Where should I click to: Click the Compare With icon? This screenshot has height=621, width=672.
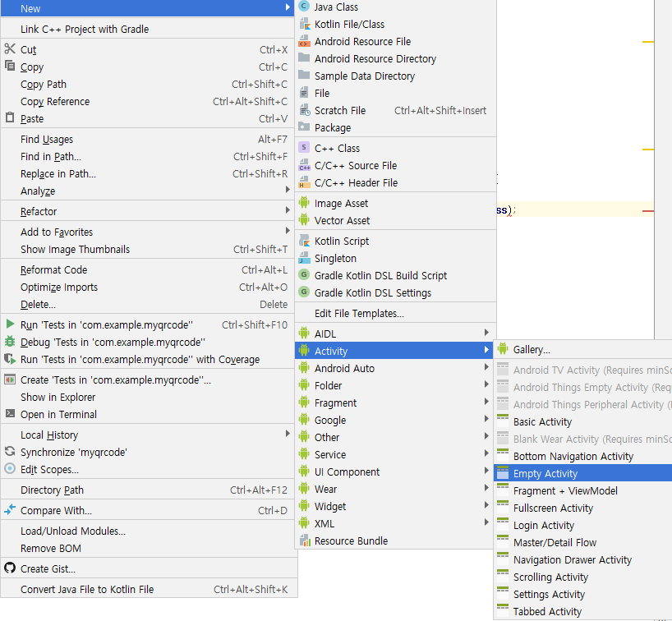point(10,509)
